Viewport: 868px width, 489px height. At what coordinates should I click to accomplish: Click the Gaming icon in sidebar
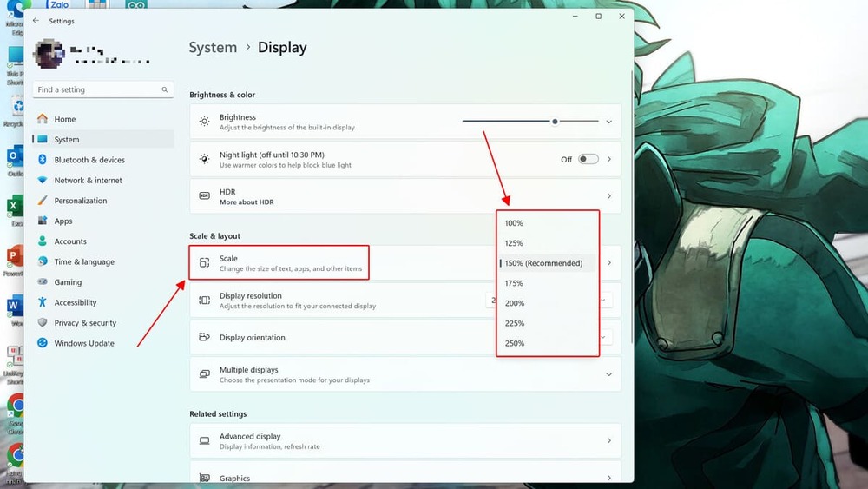pyautogui.click(x=42, y=282)
